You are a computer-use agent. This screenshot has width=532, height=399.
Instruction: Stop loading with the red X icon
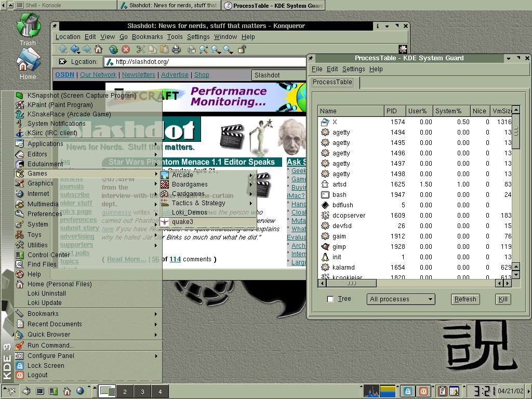126,49
